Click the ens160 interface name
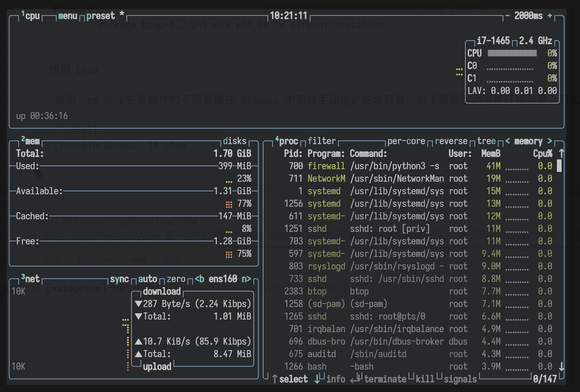 point(223,279)
